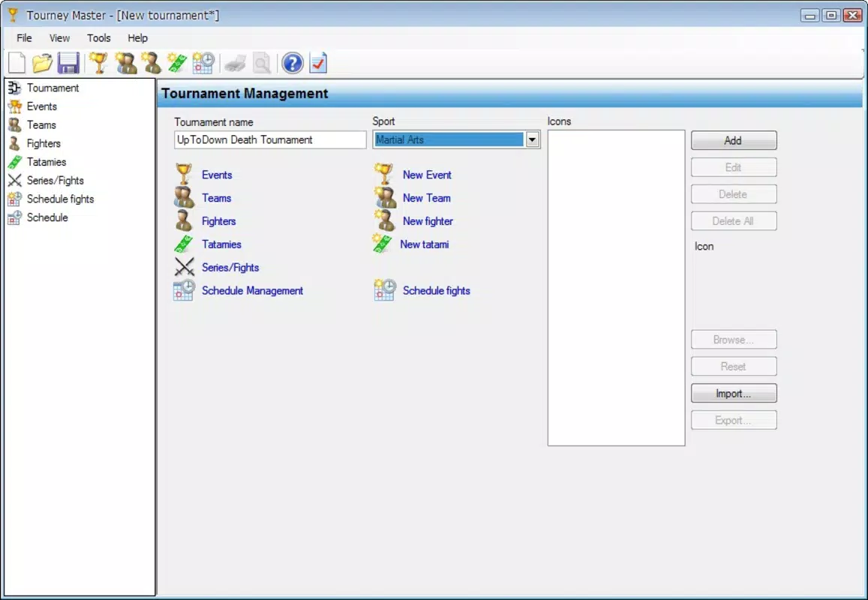This screenshot has width=868, height=600.
Task: Select Tatamies in the sidebar
Action: tap(46, 162)
